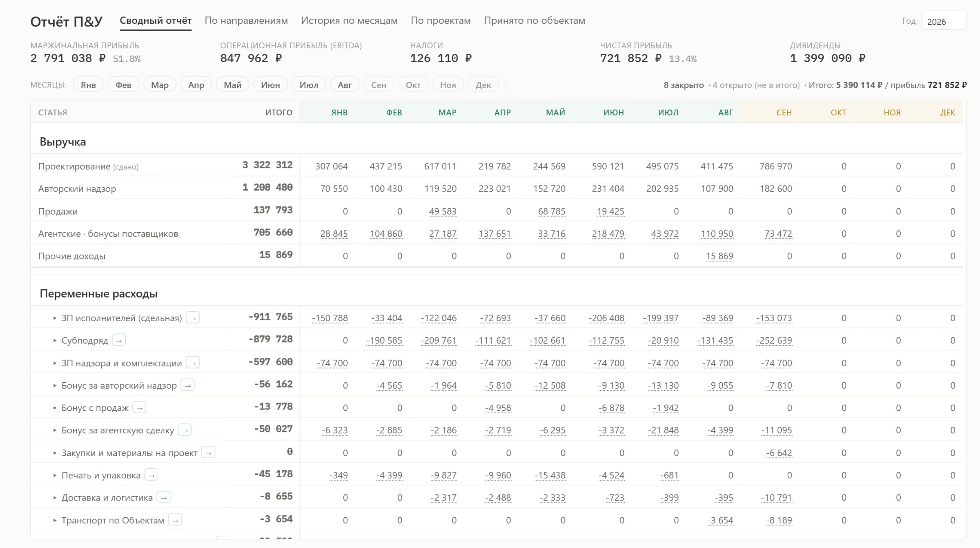Open arrow link for ЗП исполнителей (сдельная)
The width and height of the screenshot is (980, 548).
click(x=193, y=318)
